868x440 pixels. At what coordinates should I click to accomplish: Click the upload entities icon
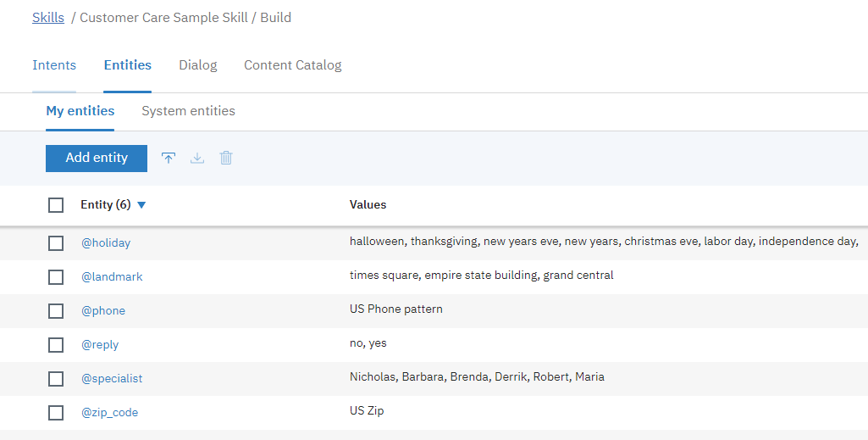[169, 159]
